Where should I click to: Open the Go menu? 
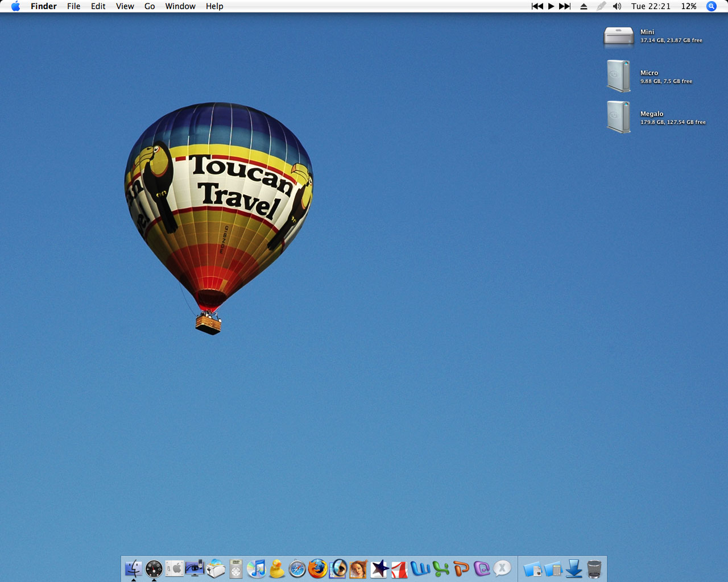tap(150, 6)
